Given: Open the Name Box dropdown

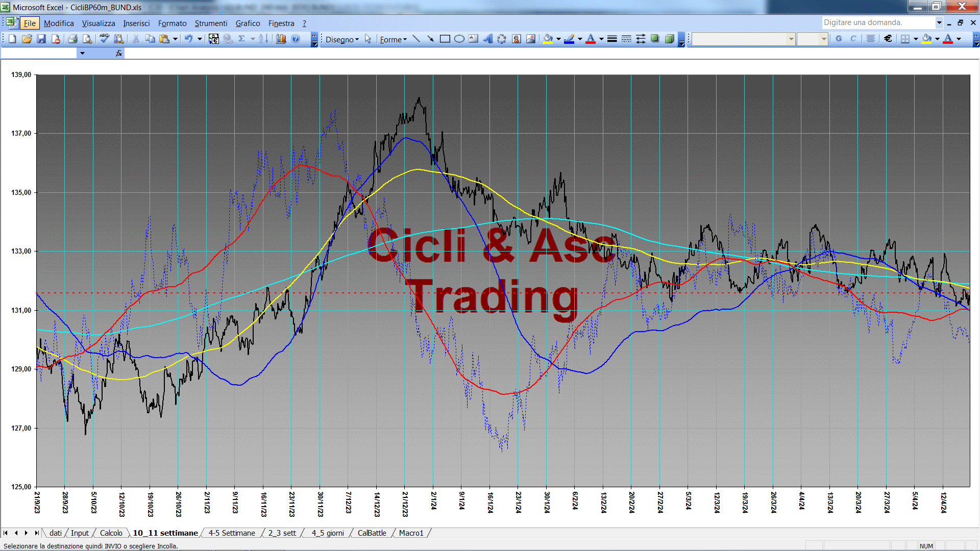Looking at the screenshot, I should tap(82, 53).
